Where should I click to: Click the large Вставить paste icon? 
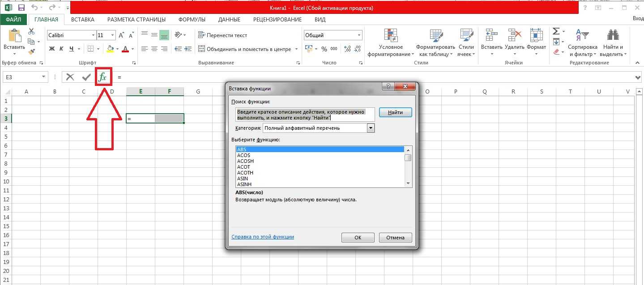point(14,35)
